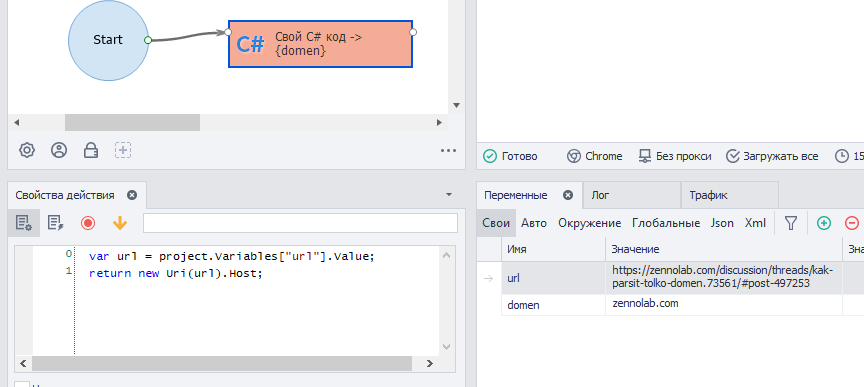Screen dimensions: 864x387
Task: Select the Json variables filter
Action: coord(722,223)
